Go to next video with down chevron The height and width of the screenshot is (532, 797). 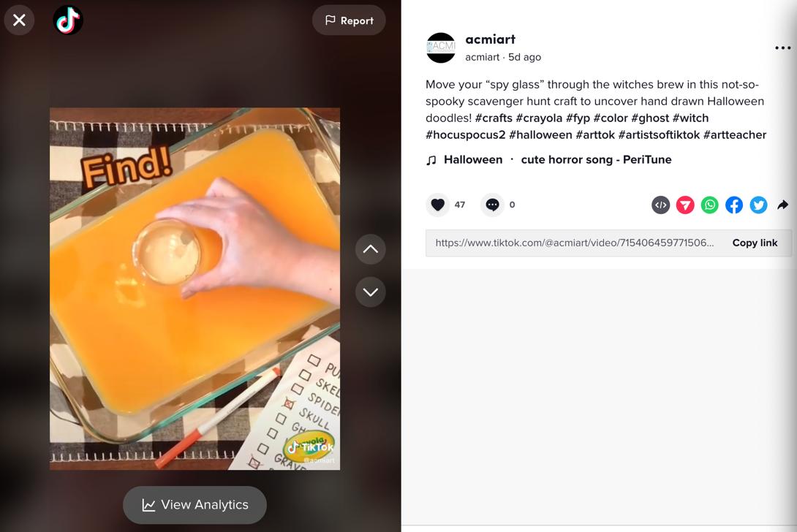point(371,292)
